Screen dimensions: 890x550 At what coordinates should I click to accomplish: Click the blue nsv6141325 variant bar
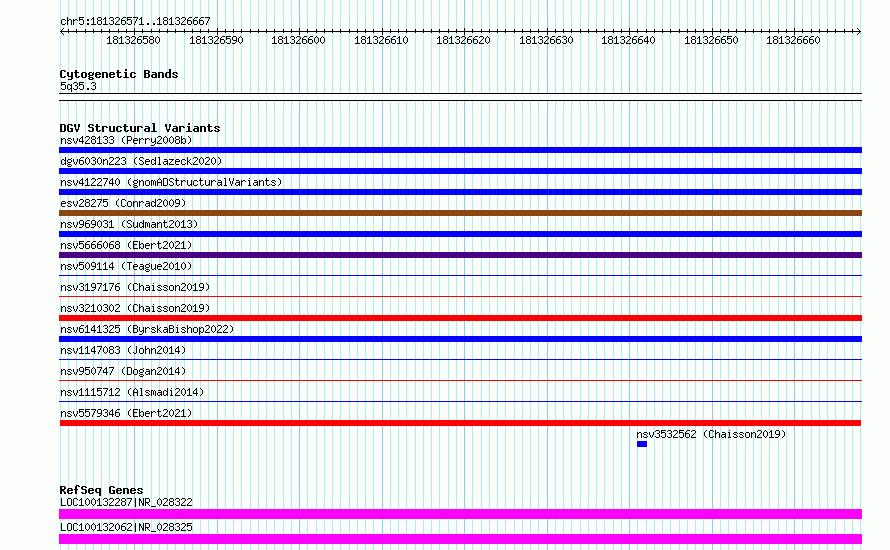coord(460,339)
